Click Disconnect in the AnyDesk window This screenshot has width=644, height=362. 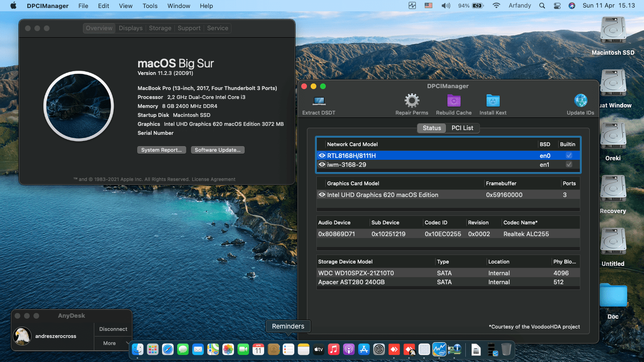(113, 329)
